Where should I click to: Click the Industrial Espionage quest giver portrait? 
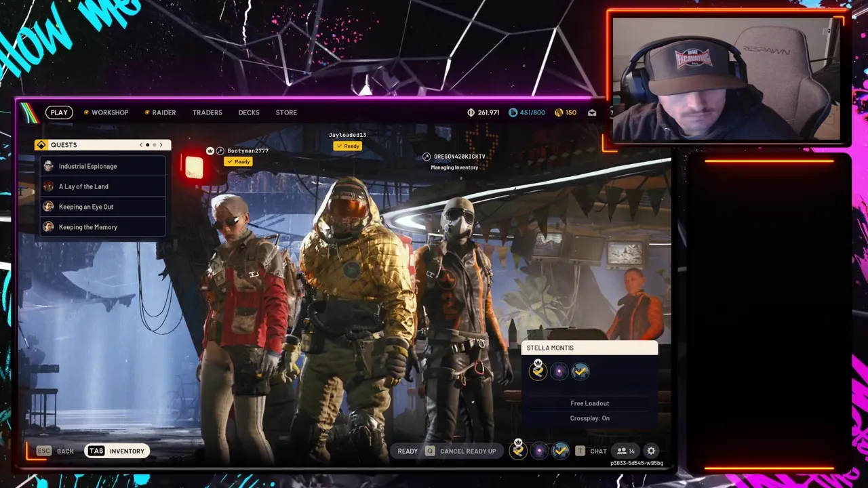[x=48, y=166]
